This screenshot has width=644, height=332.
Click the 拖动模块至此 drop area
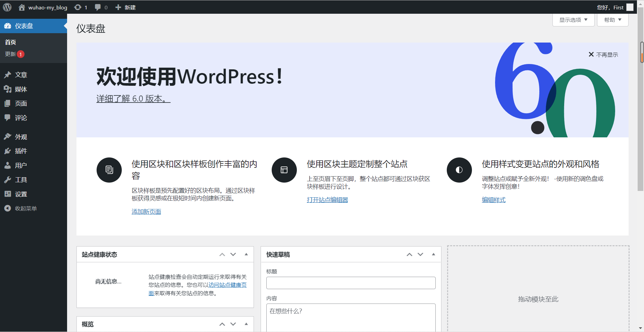pos(538,289)
